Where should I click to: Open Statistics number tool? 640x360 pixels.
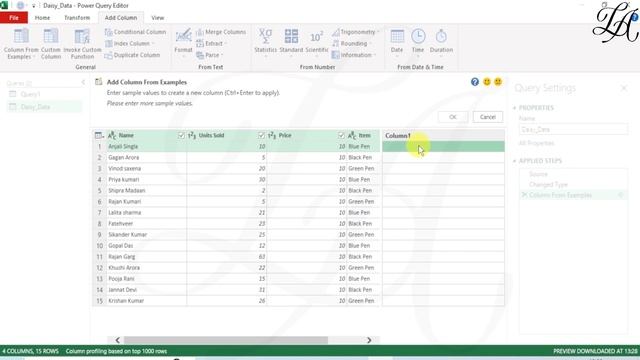(x=265, y=41)
